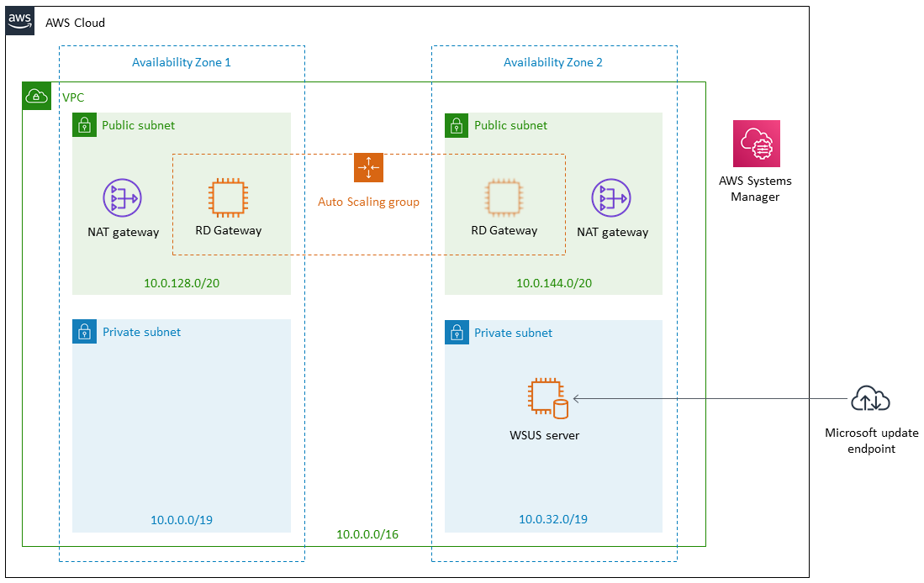The height and width of the screenshot is (583, 924).
Task: Select the 10.0.128.0/20 subnet CIDR text
Action: [x=182, y=283]
